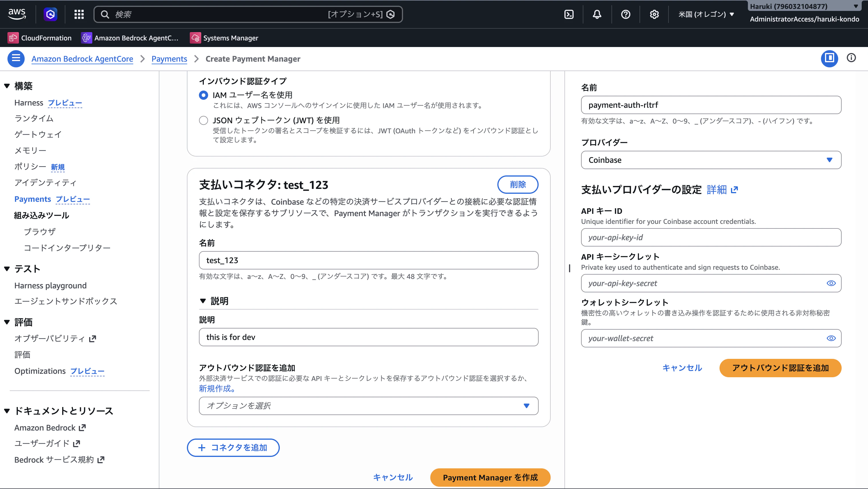Click the Amazon Bedrock AgentCore breadcrumb
This screenshot has height=489, width=868.
tap(82, 59)
